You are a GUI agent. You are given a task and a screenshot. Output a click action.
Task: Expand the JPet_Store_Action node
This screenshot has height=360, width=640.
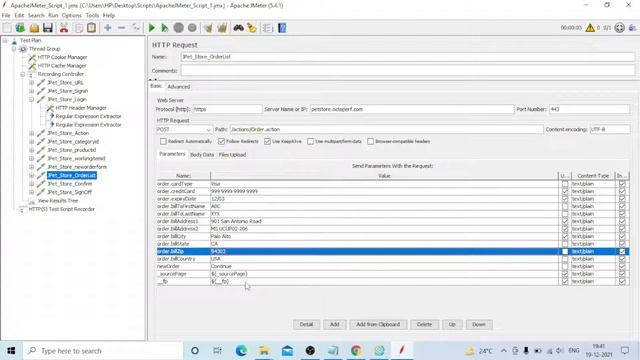pos(32,133)
